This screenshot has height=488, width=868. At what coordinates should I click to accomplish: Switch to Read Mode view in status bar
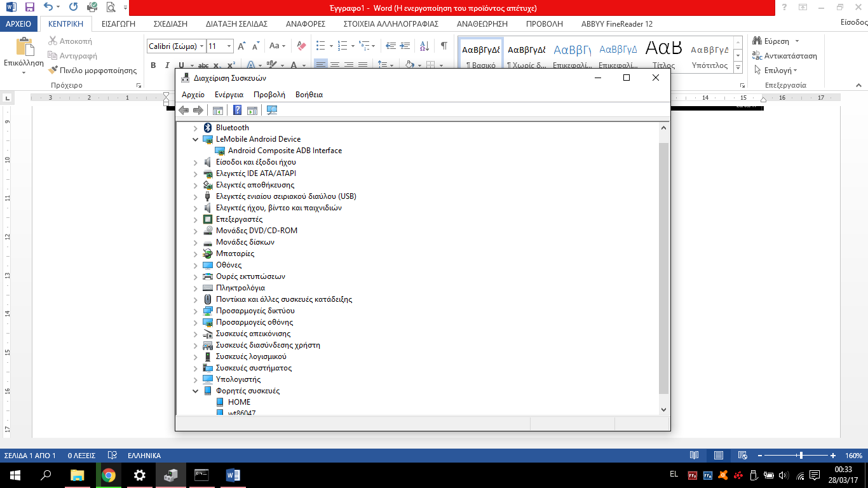coord(695,456)
